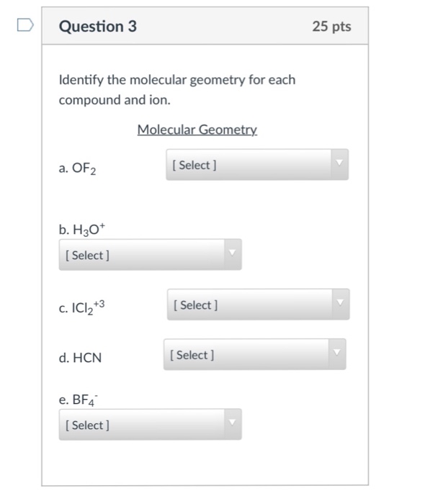This screenshot has width=425, height=504.
Task: Click the arrow on the BF4- select box
Action: coord(233,423)
